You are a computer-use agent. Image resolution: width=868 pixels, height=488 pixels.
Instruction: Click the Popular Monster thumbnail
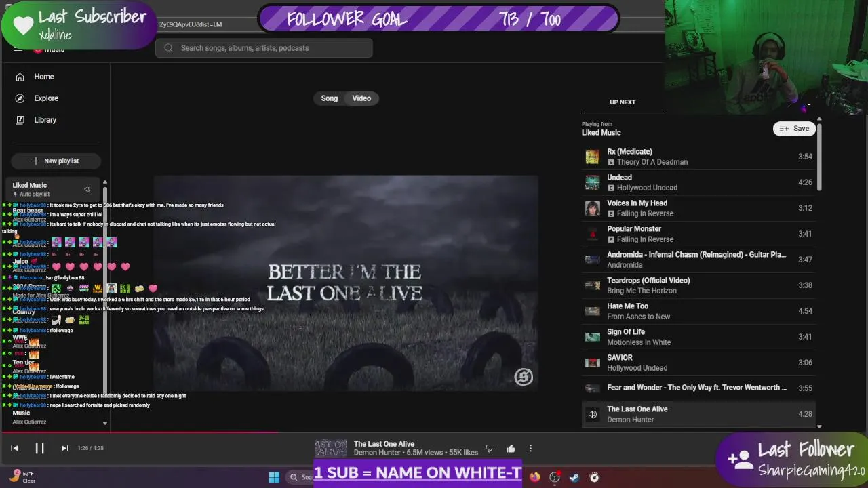coord(593,234)
